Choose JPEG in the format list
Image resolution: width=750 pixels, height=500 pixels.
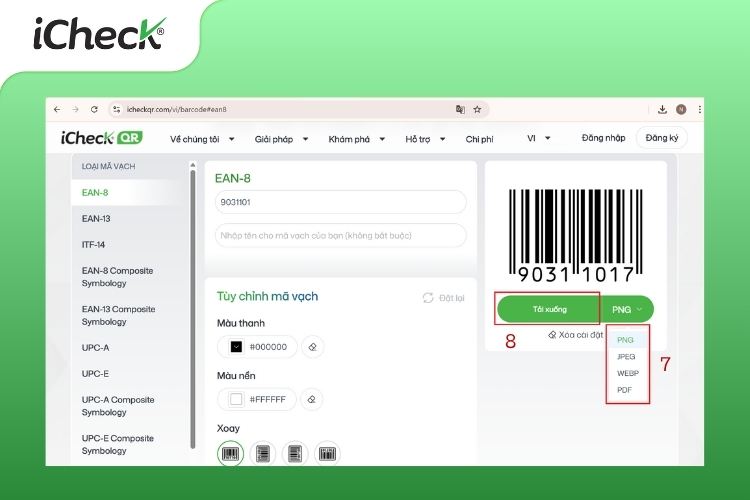coord(626,356)
